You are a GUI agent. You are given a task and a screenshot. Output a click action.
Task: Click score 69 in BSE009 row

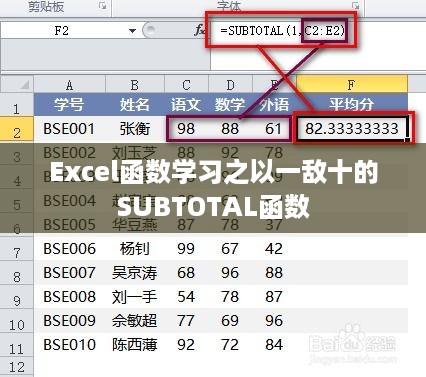click(x=230, y=321)
